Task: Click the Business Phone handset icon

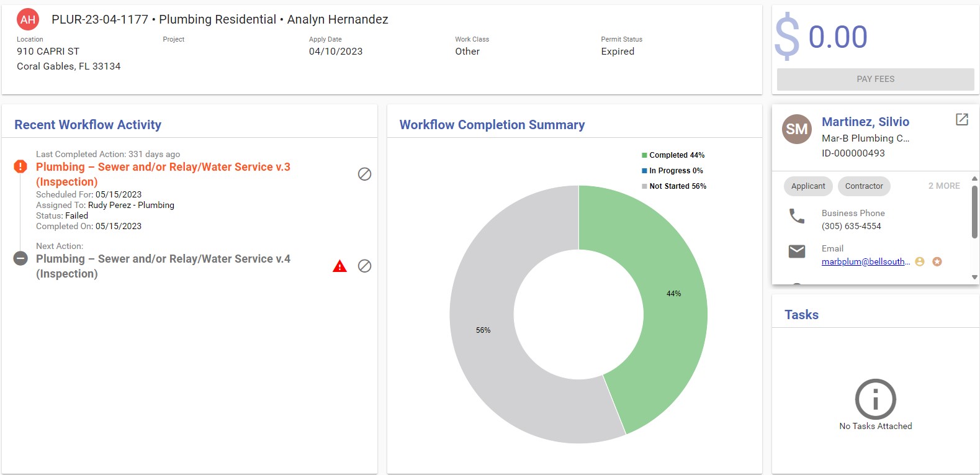Action: click(x=796, y=216)
